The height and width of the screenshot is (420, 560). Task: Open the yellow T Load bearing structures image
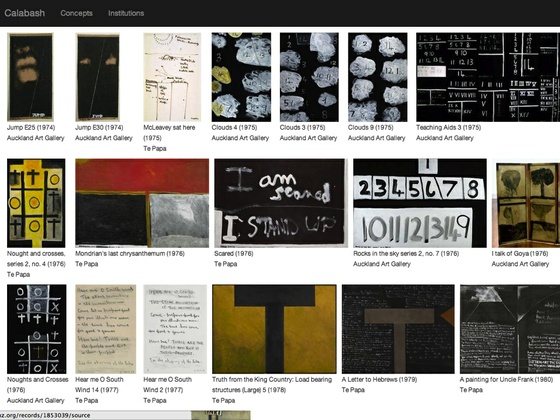click(x=274, y=329)
